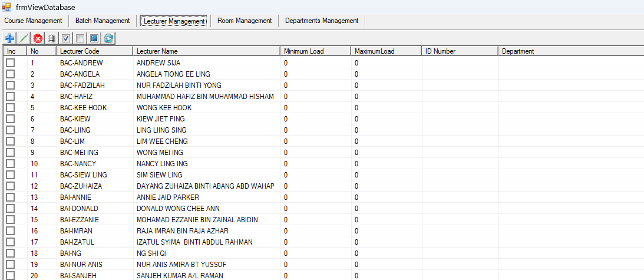Select the BAC-MEI ING code cell
This screenshot has height=280, width=644.
point(94,152)
